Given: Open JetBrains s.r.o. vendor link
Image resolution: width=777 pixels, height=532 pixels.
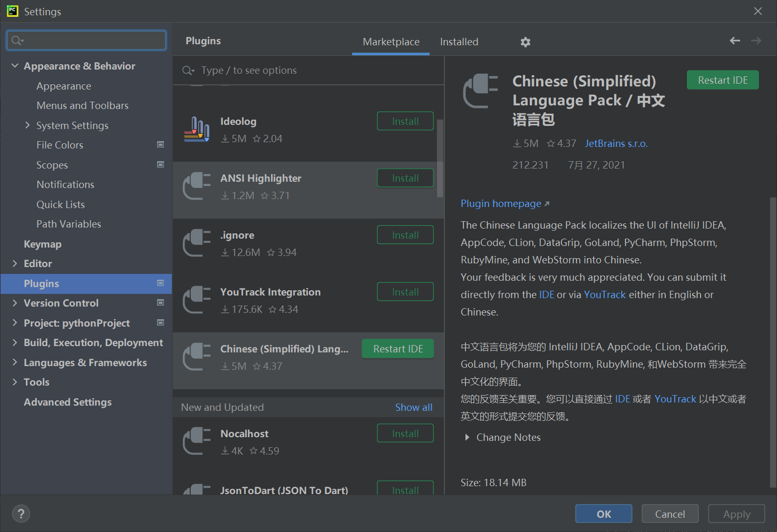Looking at the screenshot, I should [616, 143].
